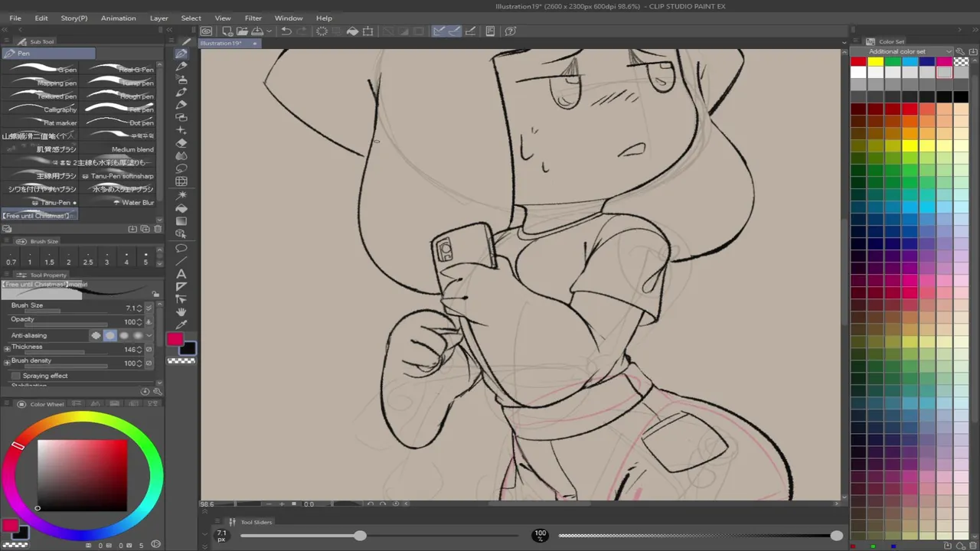Screen dimensions: 980x551
Task: Open the Opacity dynamics button
Action: point(149,322)
